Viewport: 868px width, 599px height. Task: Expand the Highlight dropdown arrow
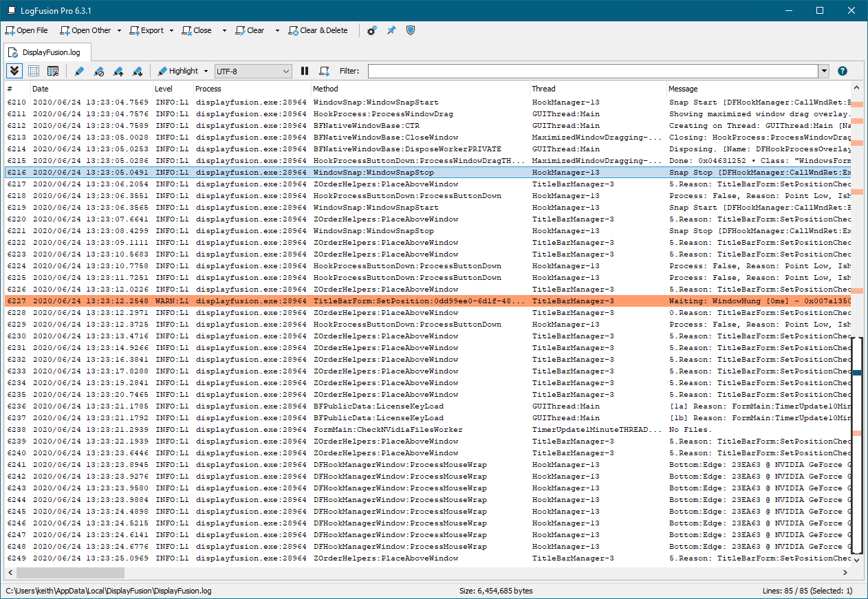[x=206, y=71]
